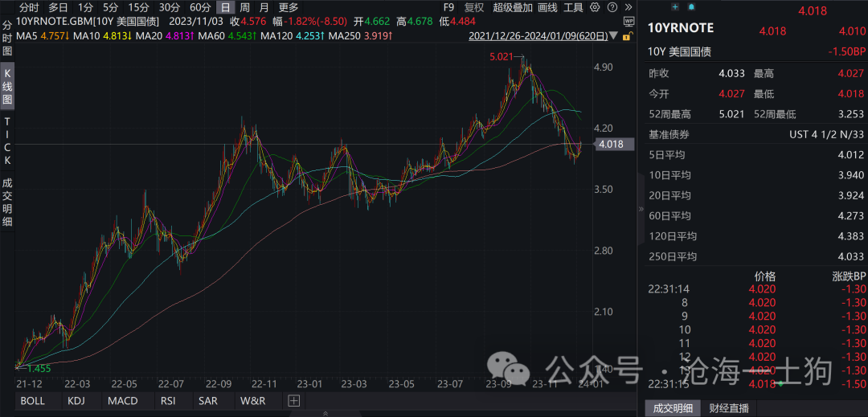Click MA20 4.813 indicator label
This screenshot has width=868, height=417.
click(166, 36)
